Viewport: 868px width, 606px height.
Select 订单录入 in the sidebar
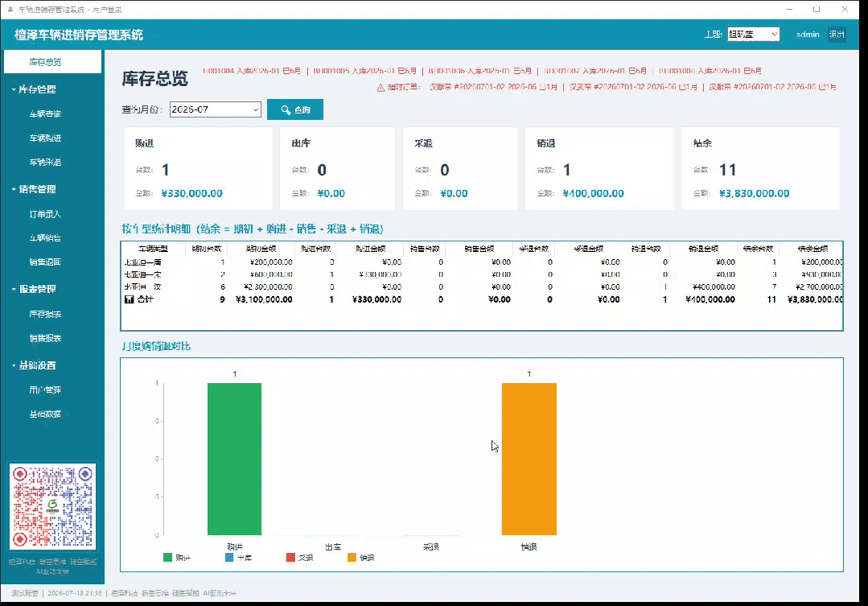45,214
